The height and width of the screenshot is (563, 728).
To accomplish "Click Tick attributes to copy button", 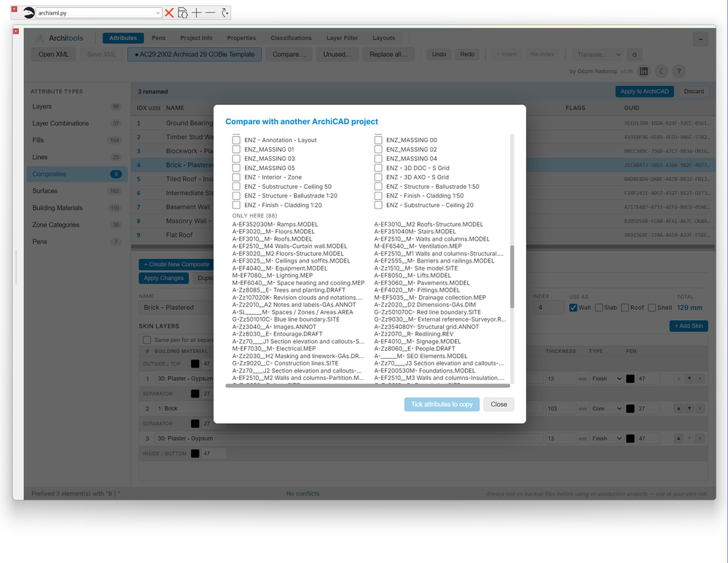I will pos(442,404).
